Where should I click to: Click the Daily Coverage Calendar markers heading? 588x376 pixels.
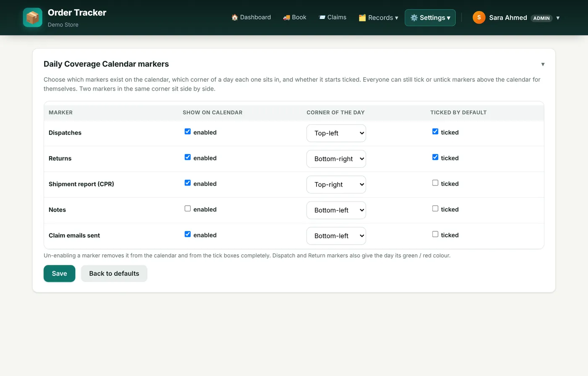pyautogui.click(x=106, y=64)
